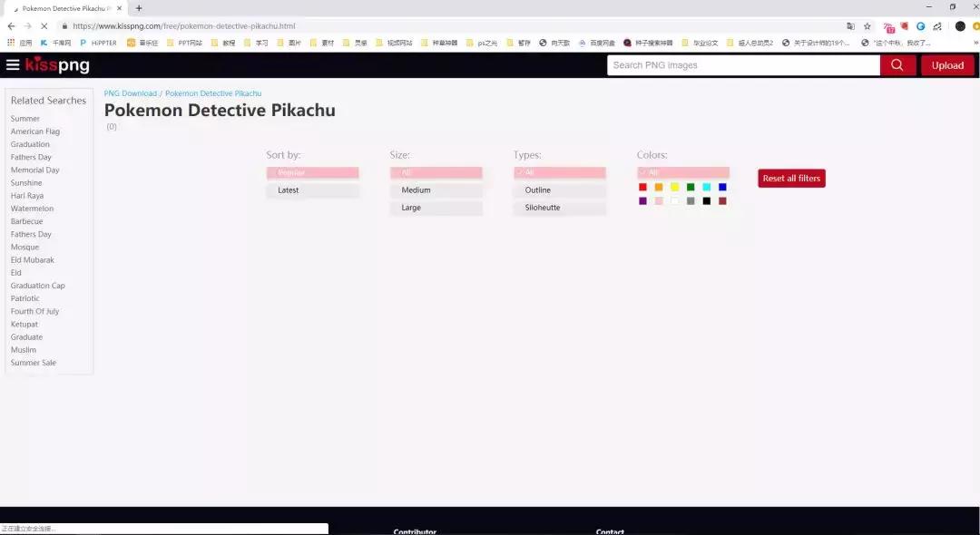Open the Memorial Day related search
Viewport: 980px width, 535px height.
(x=35, y=170)
